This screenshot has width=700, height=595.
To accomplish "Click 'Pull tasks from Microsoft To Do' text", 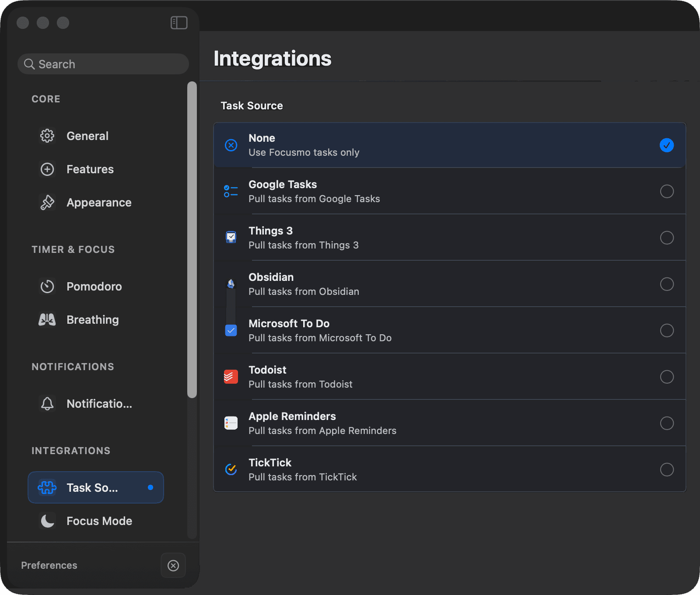I will click(x=320, y=338).
